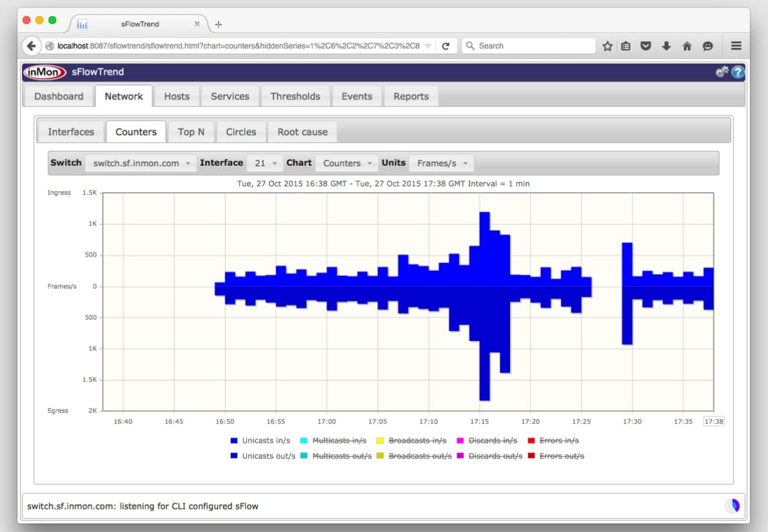This screenshot has height=532, width=768.
Task: Toggle Broadcasts in/s series in legend
Action: click(417, 440)
